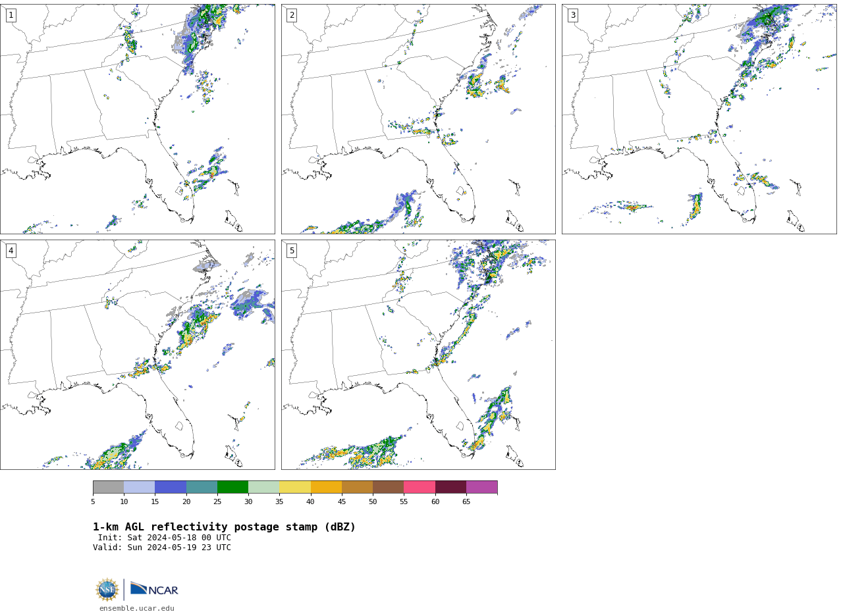This screenshot has width=843, height=616.
Task: Click the 'Valid: Sun 2024-05-19 23 UTC' text
Action: click(162, 548)
